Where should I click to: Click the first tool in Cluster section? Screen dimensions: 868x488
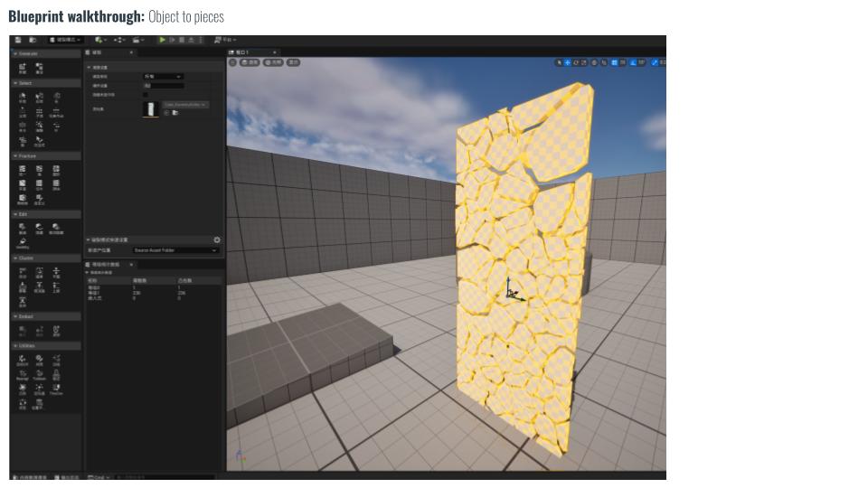(x=23, y=272)
